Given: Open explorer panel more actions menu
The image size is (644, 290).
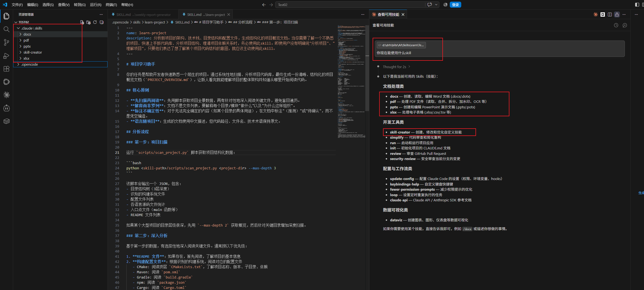Looking at the screenshot, I should point(101,14).
